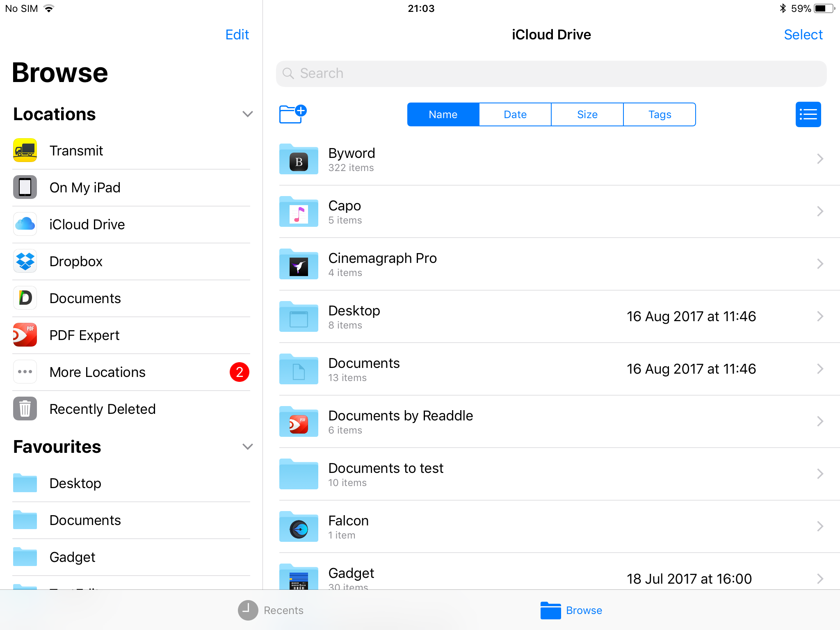
Task: Switch view using the list view icon
Action: (808, 114)
